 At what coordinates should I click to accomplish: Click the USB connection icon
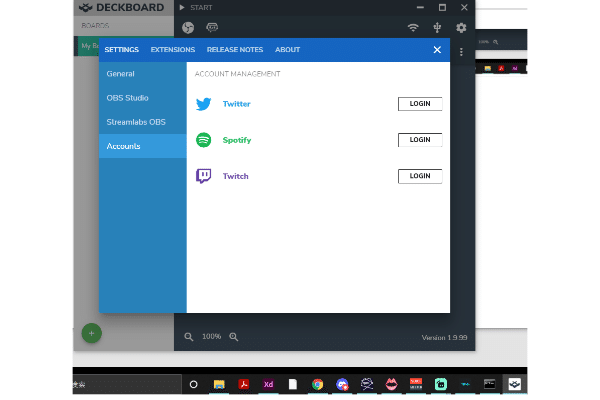click(437, 28)
